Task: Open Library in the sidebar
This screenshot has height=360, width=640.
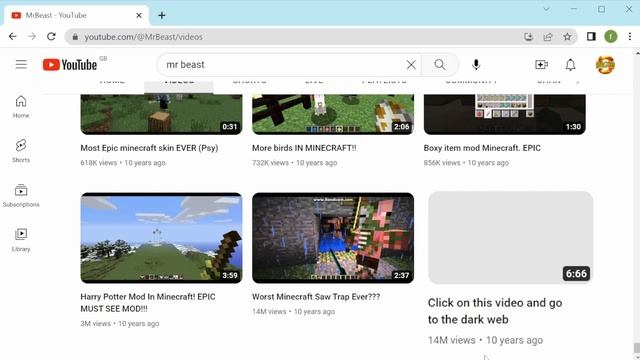Action: [21, 240]
